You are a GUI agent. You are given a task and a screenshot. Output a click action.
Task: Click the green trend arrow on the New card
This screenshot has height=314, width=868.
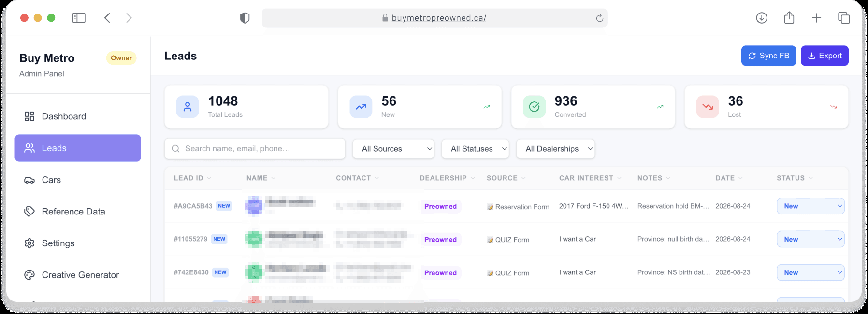click(x=487, y=107)
